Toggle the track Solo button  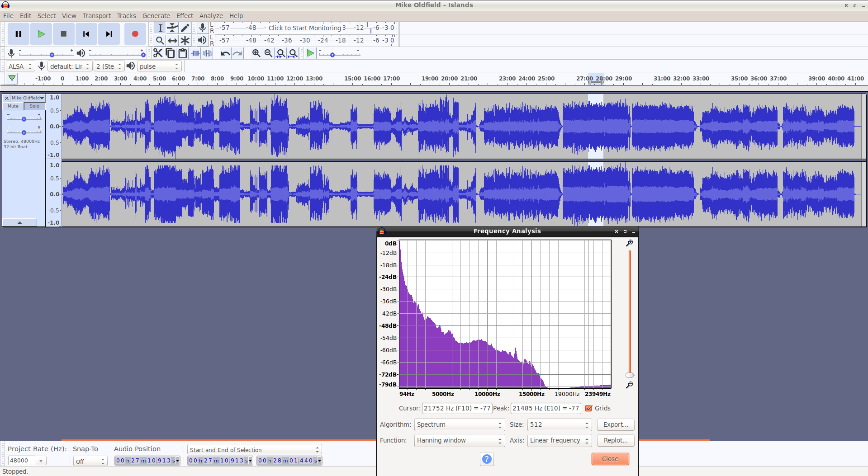(34, 106)
